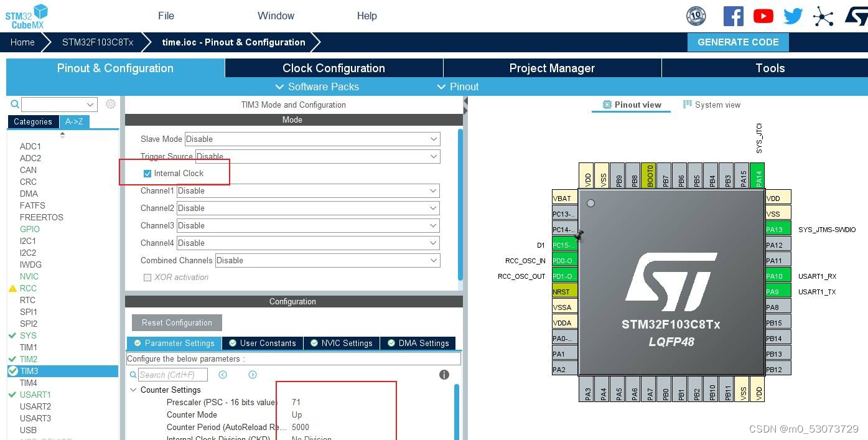Click the parameter search magnifier icon
Viewport: 868px width, 440px height.
click(133, 375)
